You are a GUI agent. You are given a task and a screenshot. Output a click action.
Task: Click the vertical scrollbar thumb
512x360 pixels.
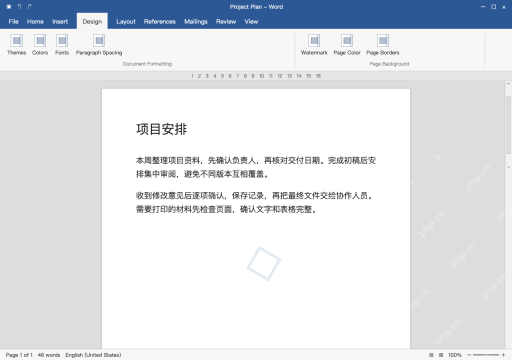508,125
